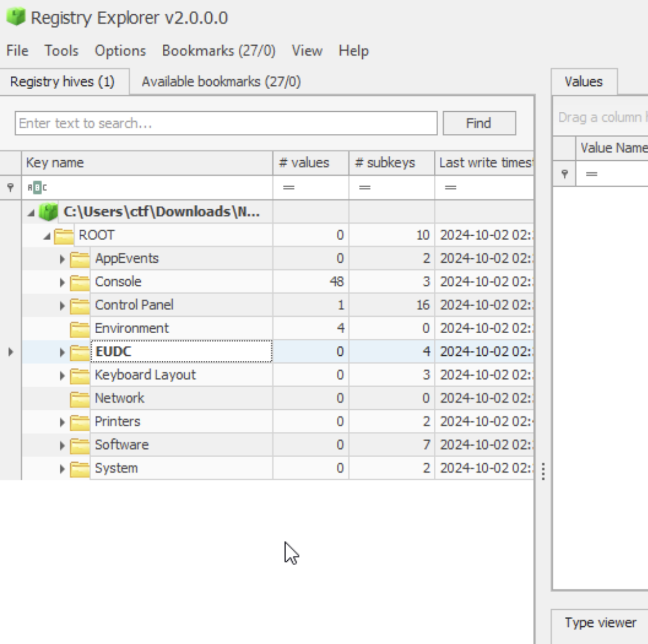This screenshot has width=648, height=644.
Task: Collapse the ROOT key node
Action: click(x=47, y=236)
